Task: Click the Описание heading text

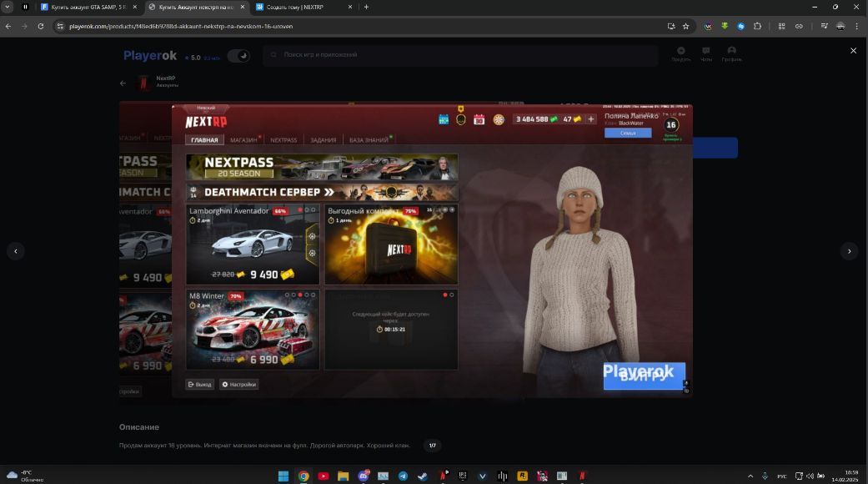Action: 139,427
